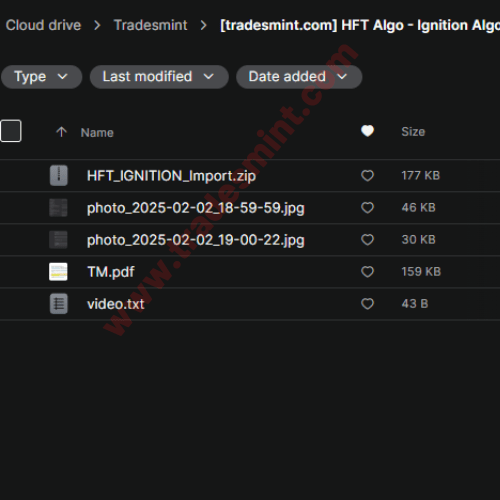Go to the Cloud drive breadcrumb
The image size is (500, 500).
tap(43, 25)
